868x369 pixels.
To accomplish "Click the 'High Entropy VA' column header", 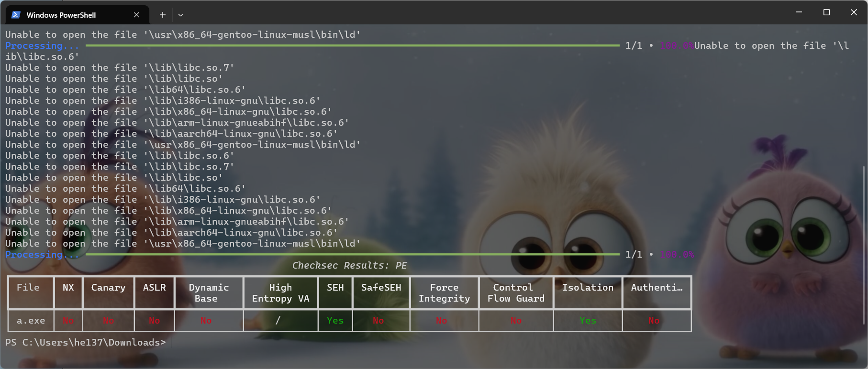I will click(x=281, y=293).
